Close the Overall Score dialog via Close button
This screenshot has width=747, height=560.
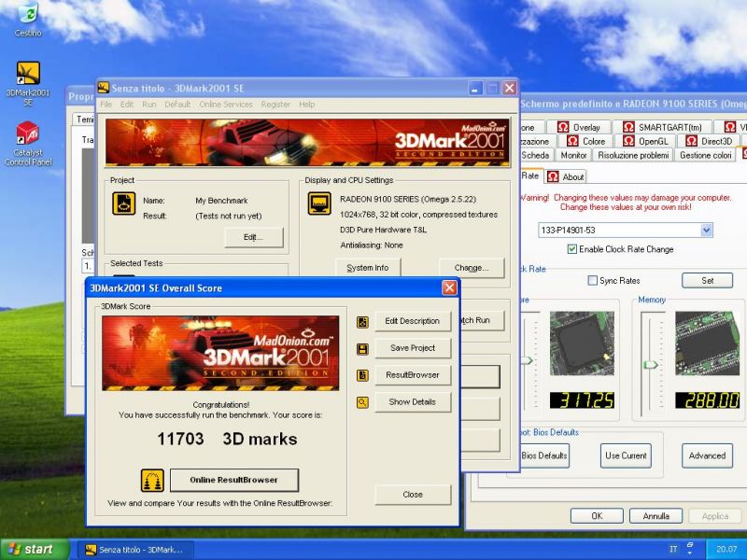point(413,495)
